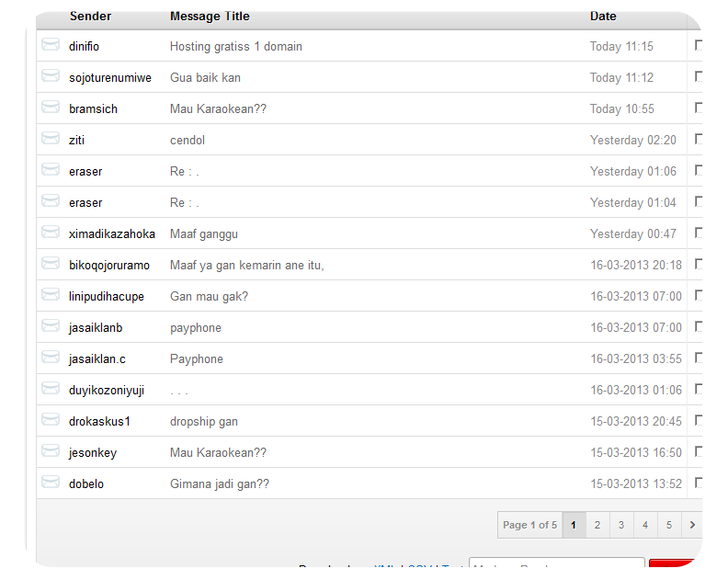
Task: Select the checkbox for Maaf ganggu message
Action: coord(699,233)
